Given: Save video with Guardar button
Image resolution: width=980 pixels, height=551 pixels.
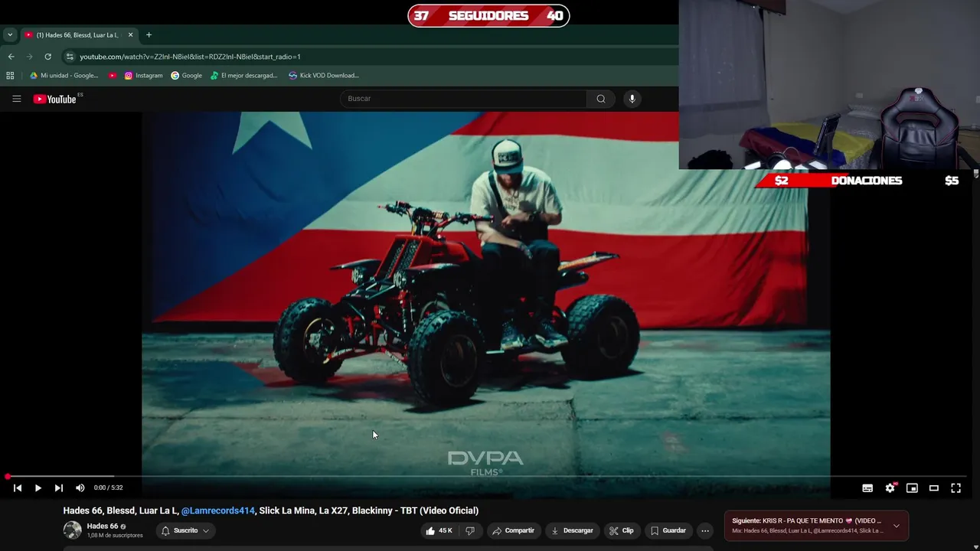Looking at the screenshot, I should [x=668, y=530].
